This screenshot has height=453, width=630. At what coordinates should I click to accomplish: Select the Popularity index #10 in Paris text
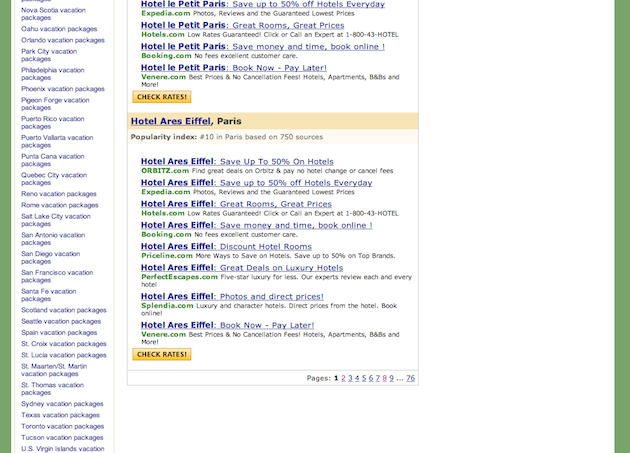pos(227,137)
